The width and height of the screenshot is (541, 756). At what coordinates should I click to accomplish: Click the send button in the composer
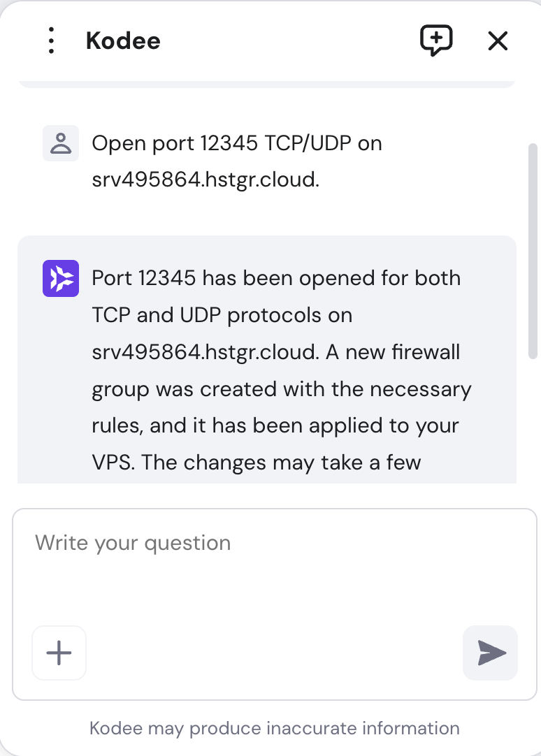point(490,653)
